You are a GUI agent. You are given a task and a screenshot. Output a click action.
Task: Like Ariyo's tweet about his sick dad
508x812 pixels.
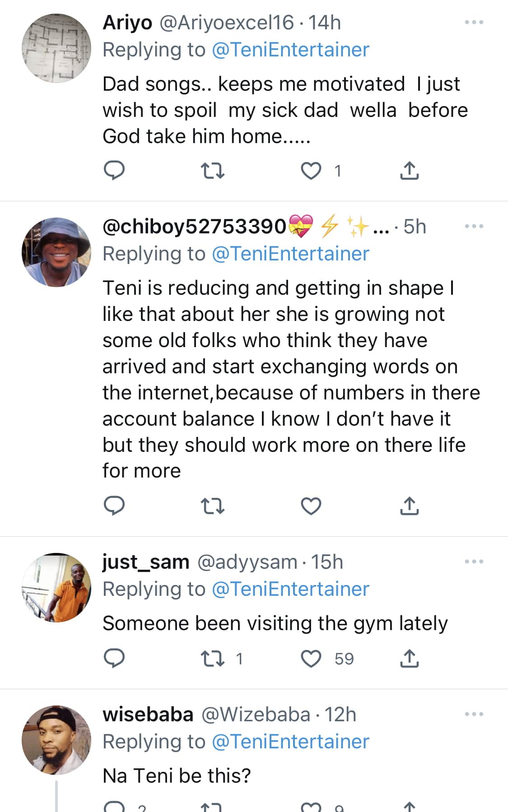[311, 171]
